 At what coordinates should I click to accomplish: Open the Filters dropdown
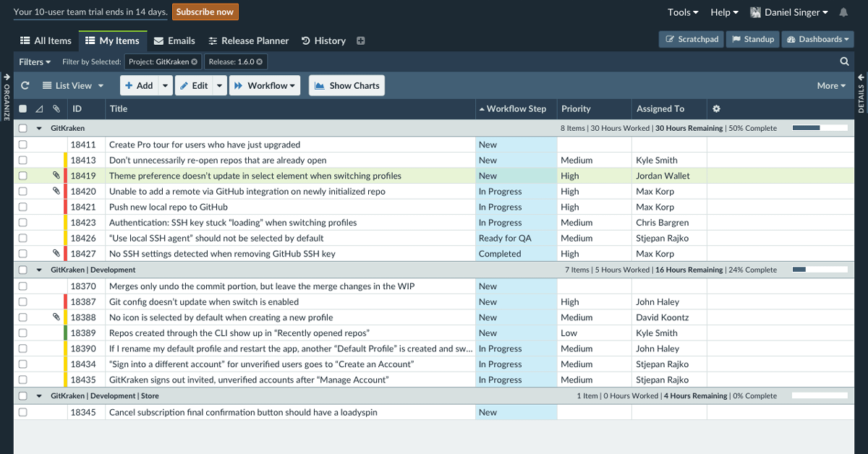click(35, 62)
